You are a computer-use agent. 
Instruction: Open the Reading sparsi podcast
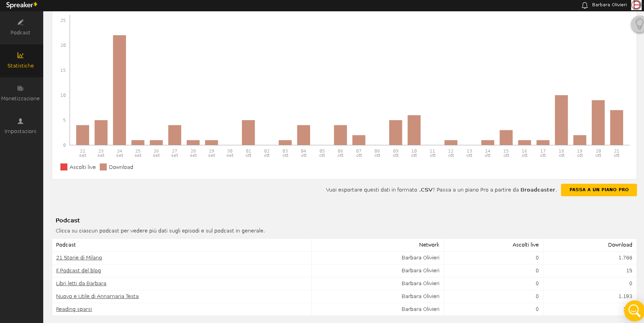click(74, 309)
